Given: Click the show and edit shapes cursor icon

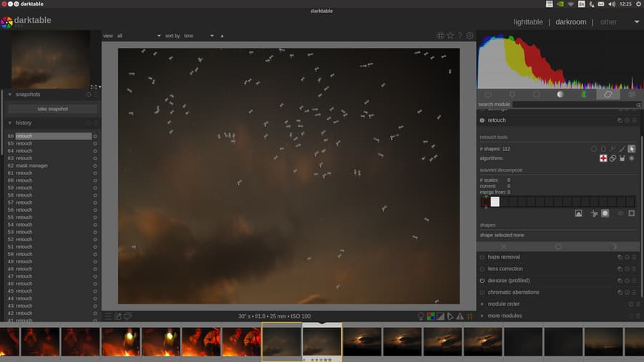Looking at the screenshot, I should pyautogui.click(x=632, y=149).
